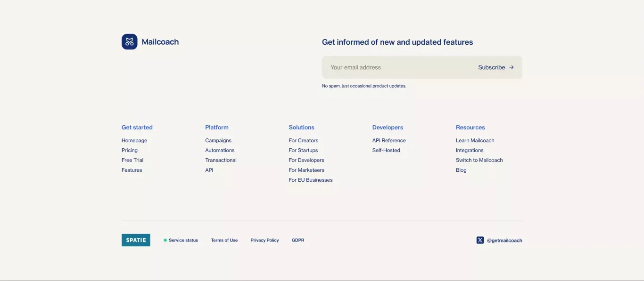Click the Subscribe button
The width and height of the screenshot is (644, 281).
tap(496, 67)
